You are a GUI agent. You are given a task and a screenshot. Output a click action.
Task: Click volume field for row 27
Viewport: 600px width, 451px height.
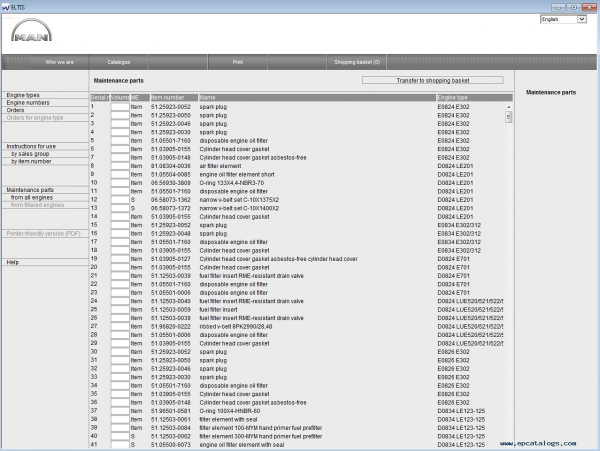(120, 326)
